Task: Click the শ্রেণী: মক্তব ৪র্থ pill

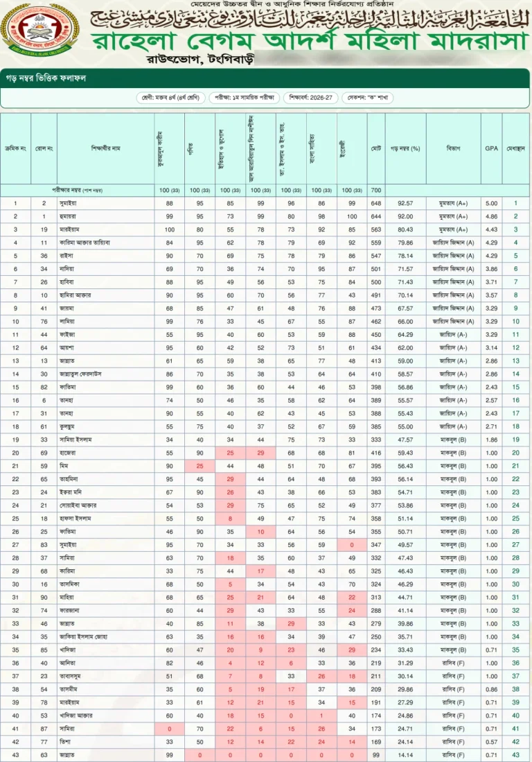Action: tap(170, 98)
